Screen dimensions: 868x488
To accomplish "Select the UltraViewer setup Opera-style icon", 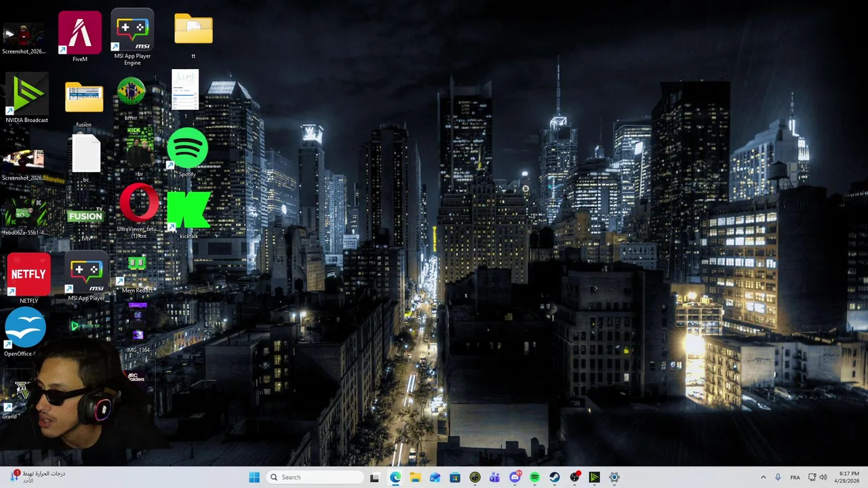I will [139, 210].
